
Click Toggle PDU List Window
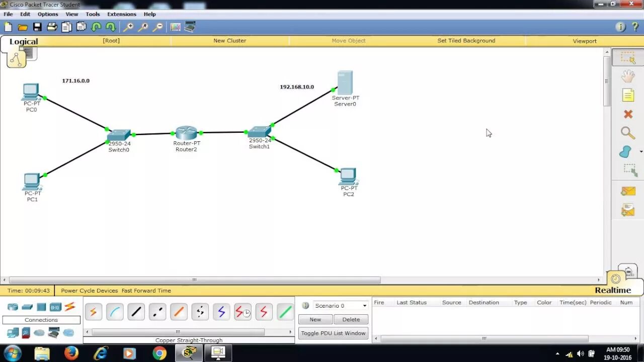pyautogui.click(x=333, y=333)
